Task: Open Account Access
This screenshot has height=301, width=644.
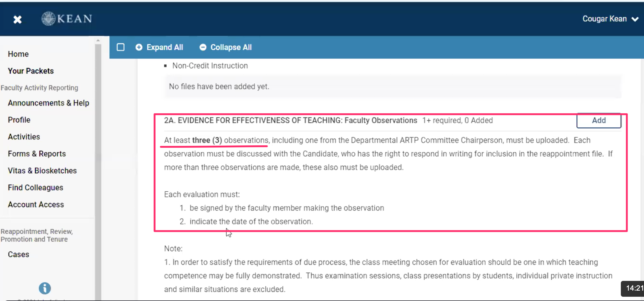Action: pyautogui.click(x=36, y=204)
